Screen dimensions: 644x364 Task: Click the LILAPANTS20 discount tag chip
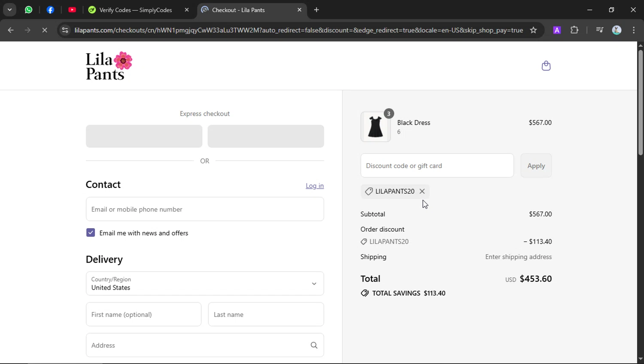point(395,191)
